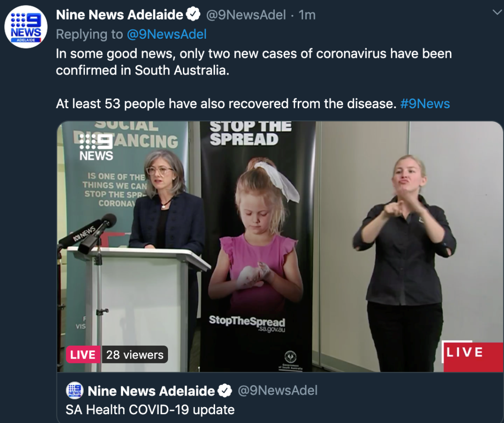Viewport: 504px width, 423px height.
Task: Click the red LIVE banner in video corner
Action: tap(472, 356)
